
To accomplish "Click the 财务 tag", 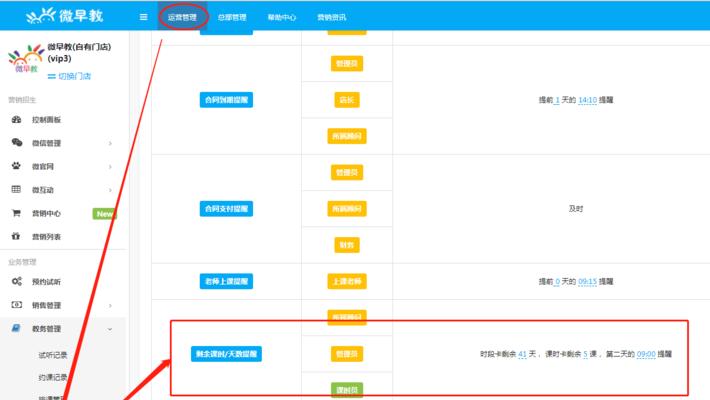I will (347, 245).
